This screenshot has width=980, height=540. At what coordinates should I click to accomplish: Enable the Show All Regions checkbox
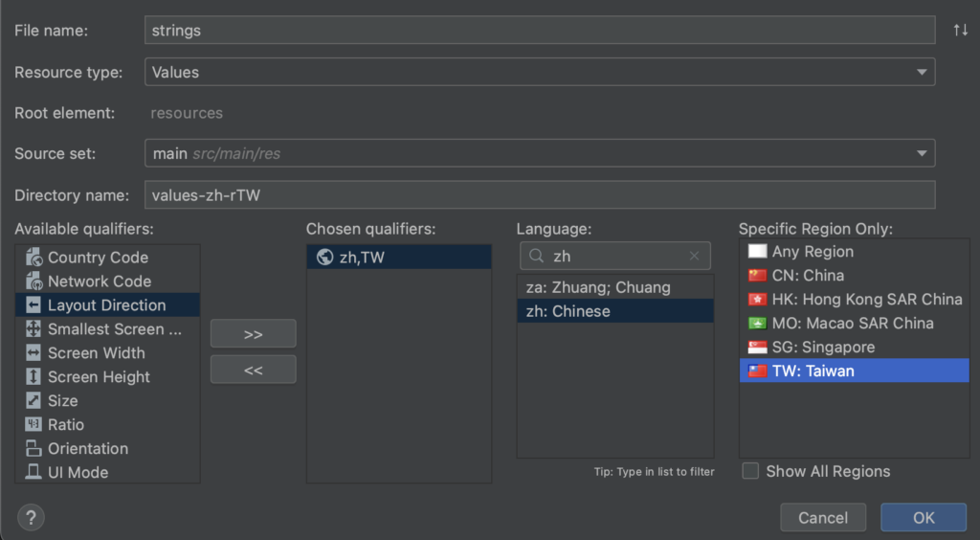pyautogui.click(x=751, y=471)
